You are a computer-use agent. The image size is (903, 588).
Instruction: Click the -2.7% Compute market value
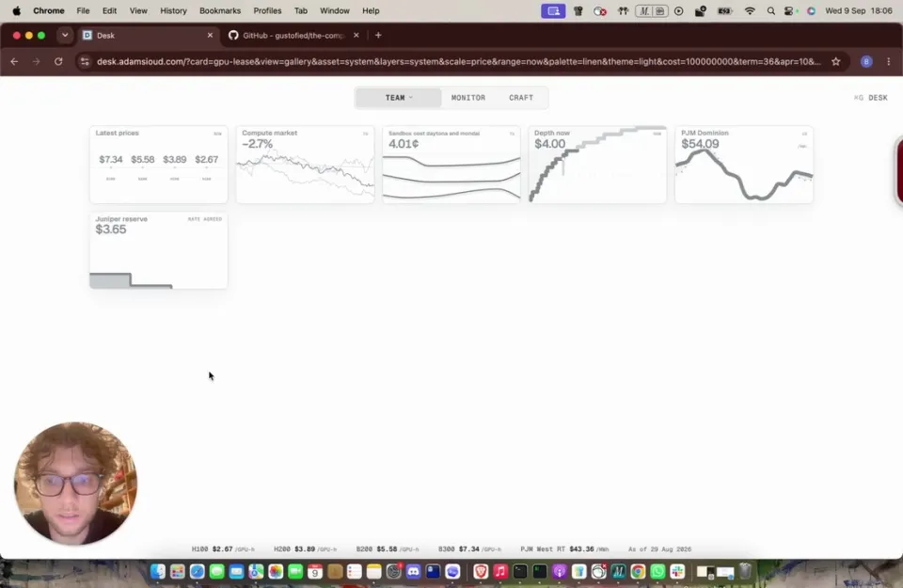258,144
